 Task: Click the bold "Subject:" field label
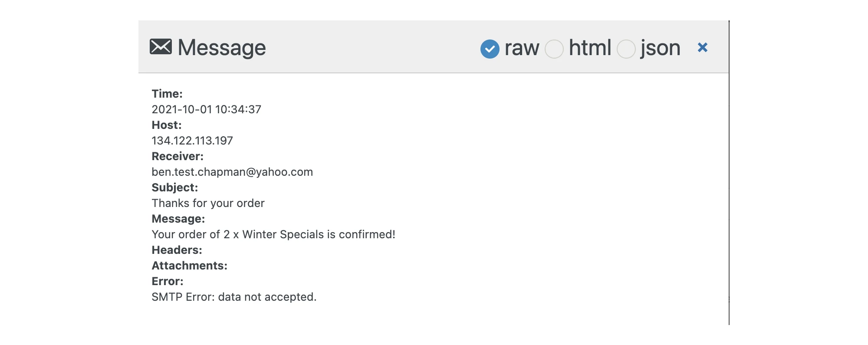point(175,187)
